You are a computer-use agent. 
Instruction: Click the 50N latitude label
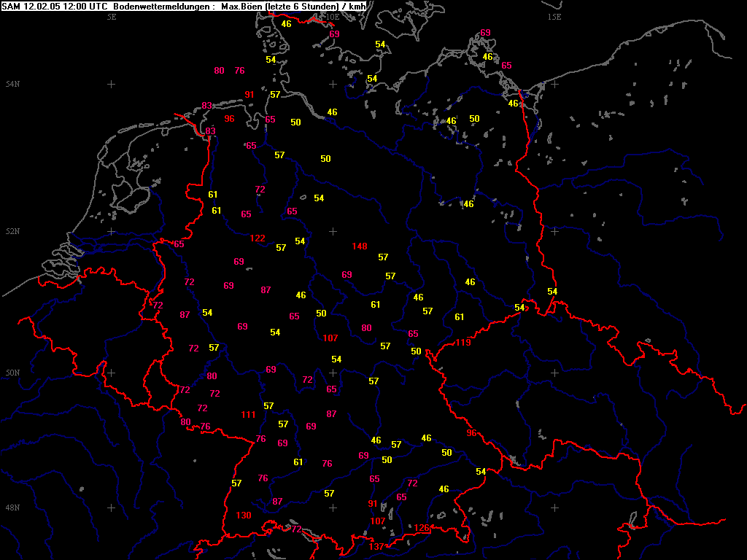pyautogui.click(x=12, y=373)
